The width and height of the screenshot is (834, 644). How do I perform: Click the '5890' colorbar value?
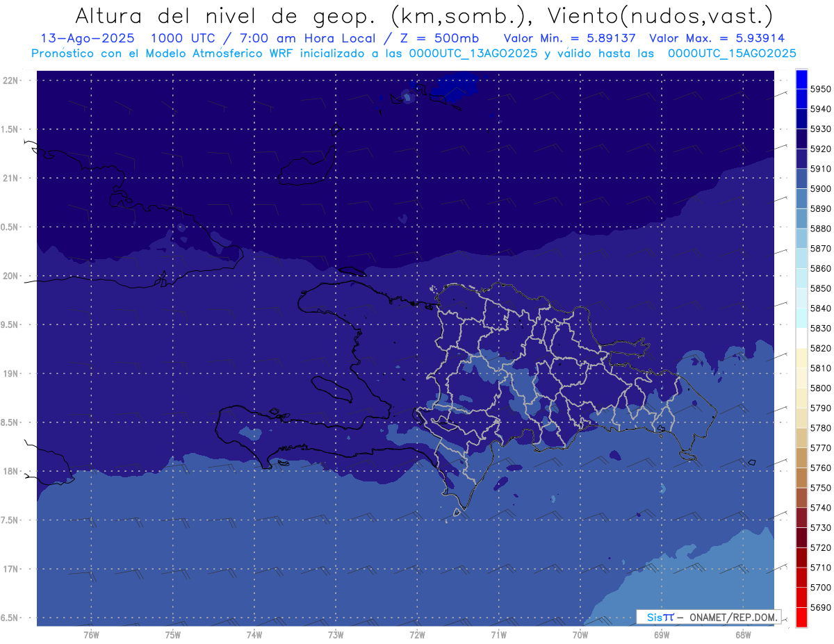(x=821, y=208)
